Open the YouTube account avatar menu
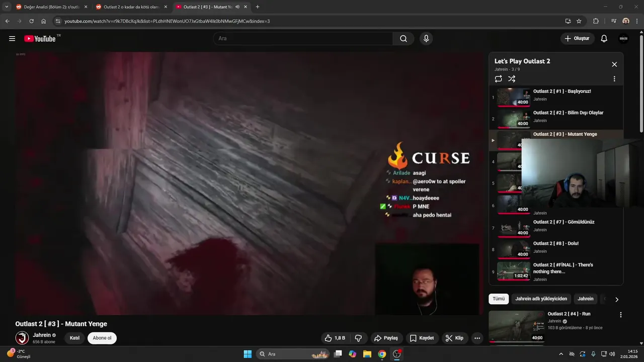The width and height of the screenshot is (644, 362). coord(624,39)
